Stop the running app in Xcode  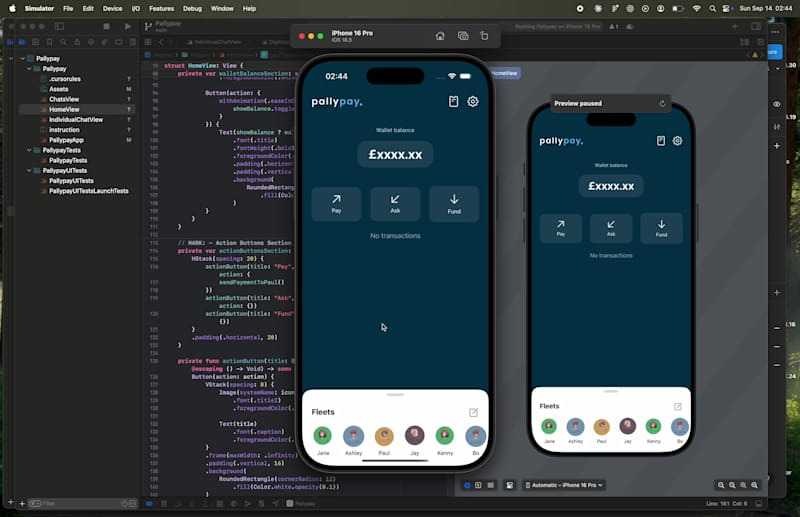(x=106, y=26)
